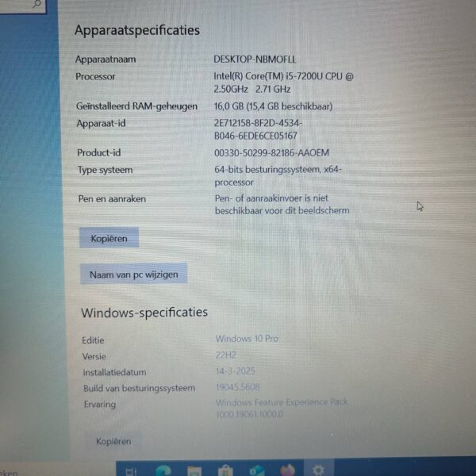This screenshot has height=476, width=476.
Task: Open Microsoft Store from the taskbar
Action: point(225,470)
